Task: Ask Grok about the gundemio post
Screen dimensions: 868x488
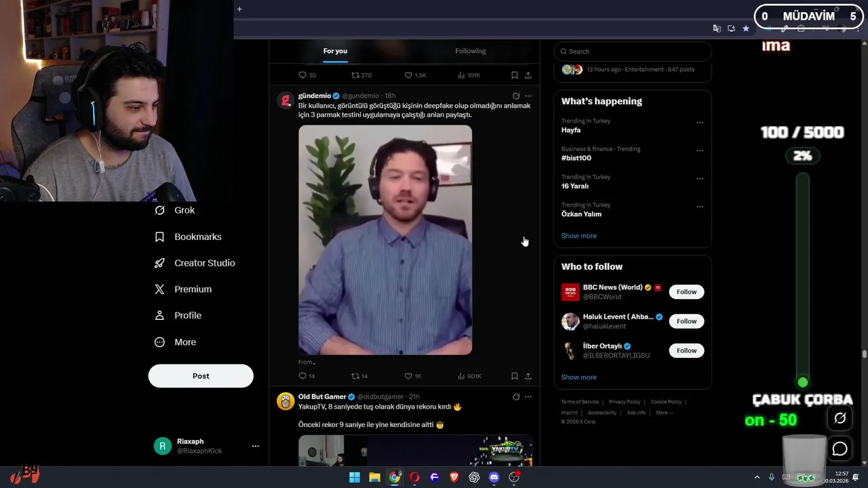Action: pos(516,96)
